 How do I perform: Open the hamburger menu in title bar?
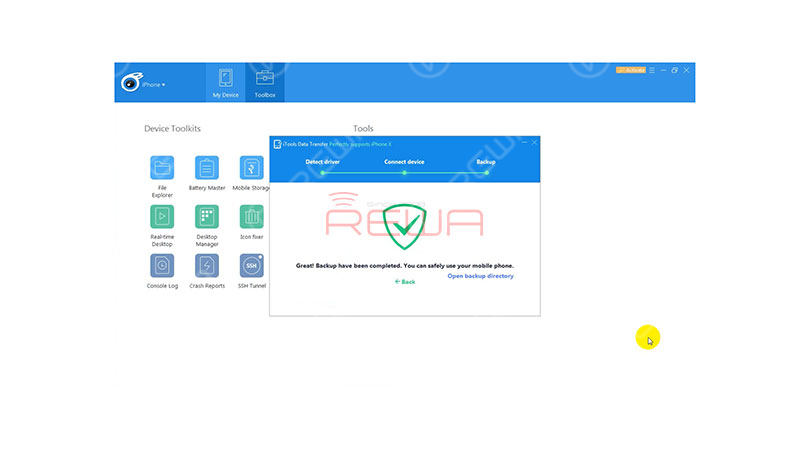[x=652, y=70]
